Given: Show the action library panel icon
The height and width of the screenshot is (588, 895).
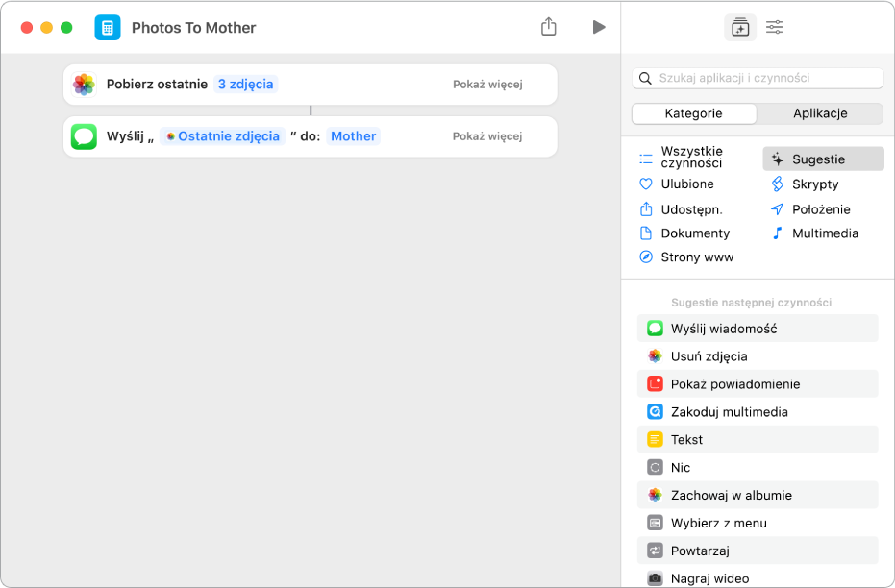Looking at the screenshot, I should pos(740,27).
